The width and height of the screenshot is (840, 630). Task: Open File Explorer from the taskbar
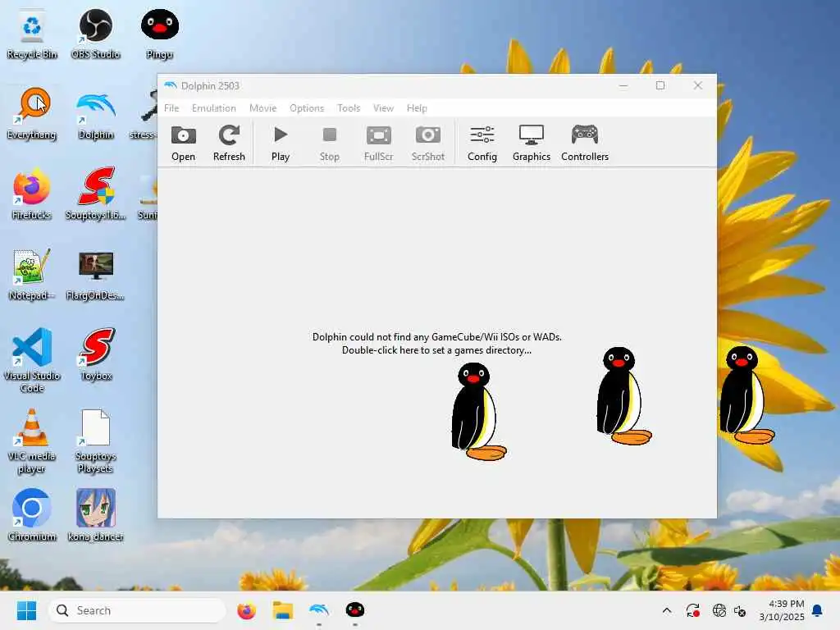(x=282, y=610)
